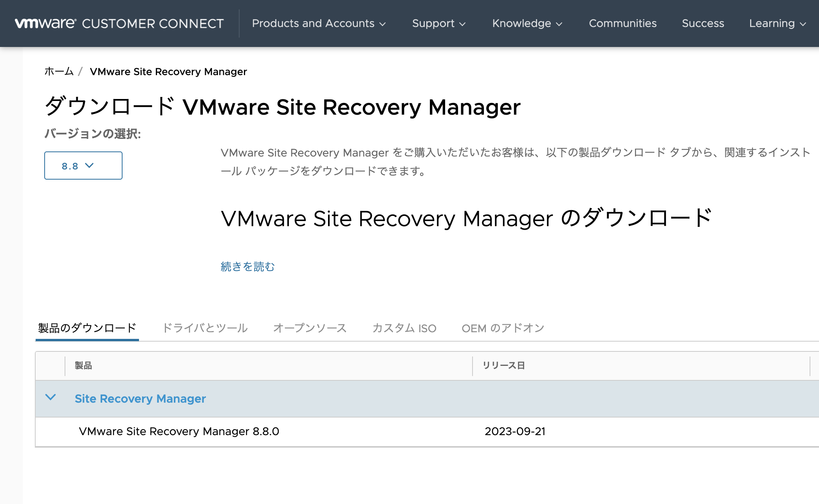This screenshot has width=819, height=504.
Task: Click the バージョンの選択 label
Action: click(x=92, y=134)
